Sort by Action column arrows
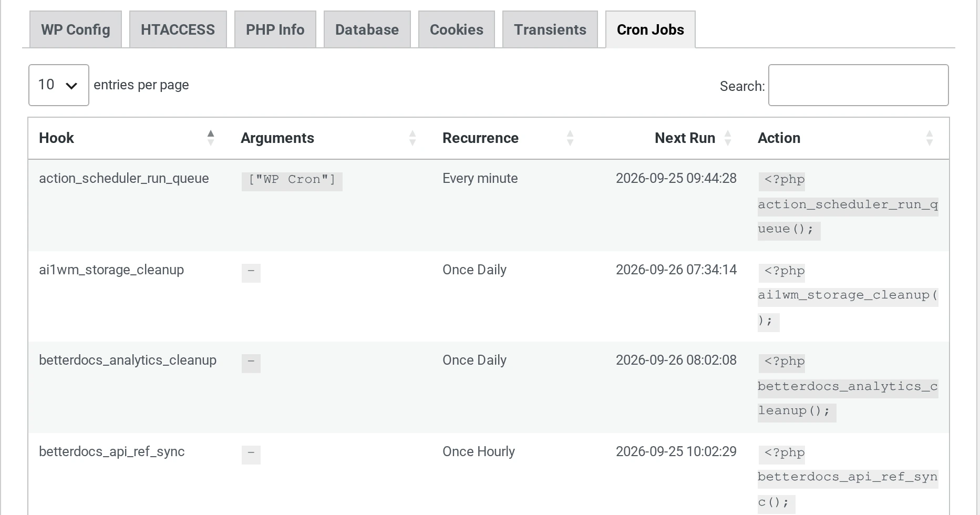This screenshot has height=515, width=980. click(930, 138)
